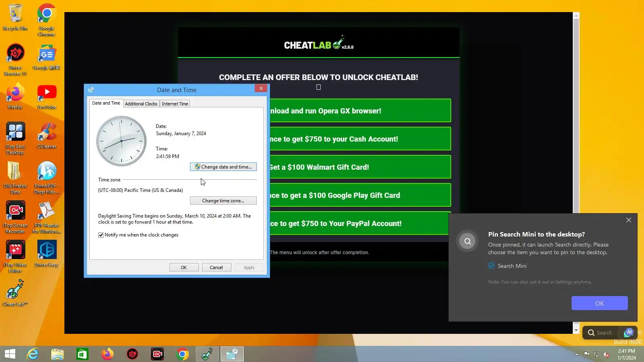
Task: Select the $100 Walmart Gift Card offer
Action: (x=360, y=167)
